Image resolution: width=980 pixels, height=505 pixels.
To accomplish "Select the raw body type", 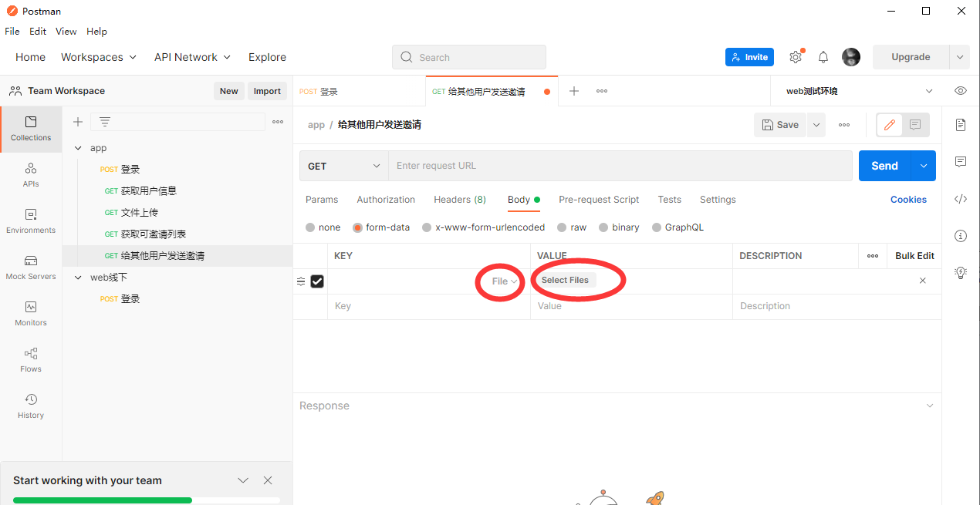I will 572,227.
